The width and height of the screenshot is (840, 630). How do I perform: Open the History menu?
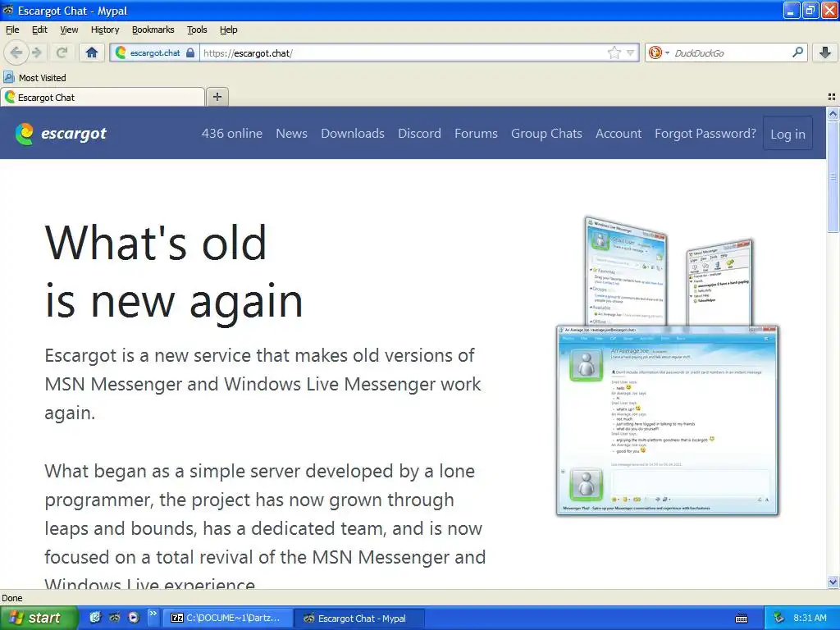coord(105,30)
